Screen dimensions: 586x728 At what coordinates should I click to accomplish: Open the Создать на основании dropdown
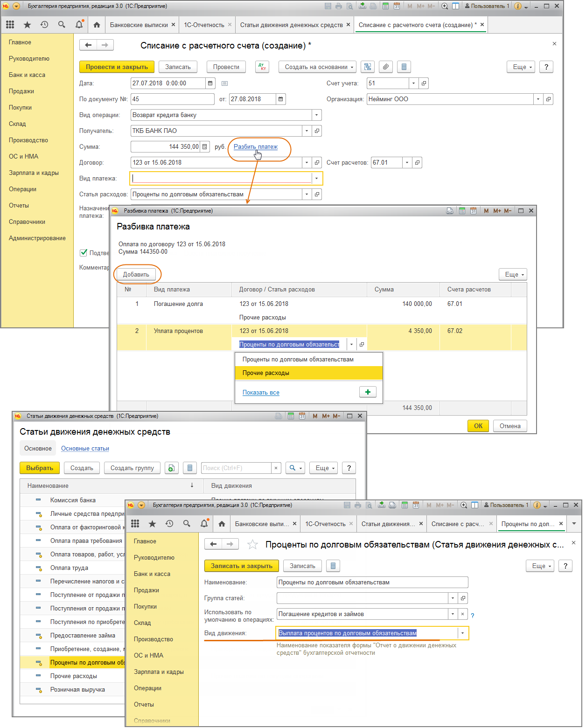(x=317, y=67)
